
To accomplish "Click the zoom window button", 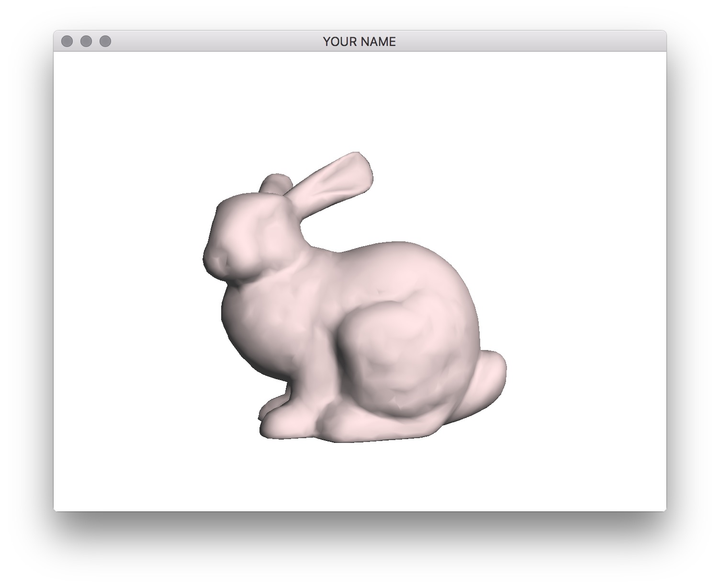I will click(x=105, y=41).
